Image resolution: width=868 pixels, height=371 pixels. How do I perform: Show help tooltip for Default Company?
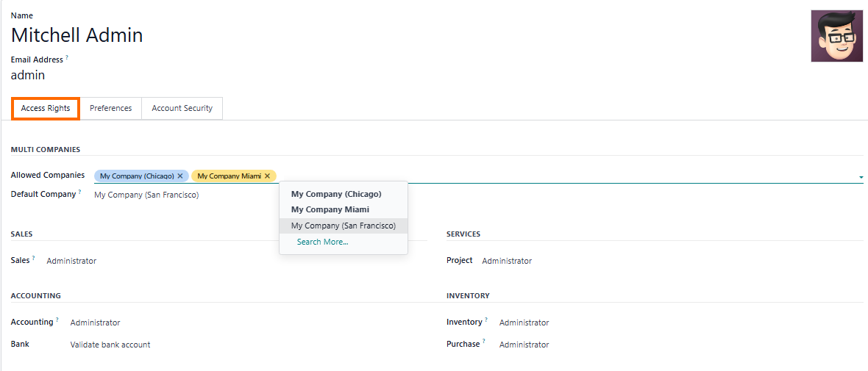coord(79,192)
